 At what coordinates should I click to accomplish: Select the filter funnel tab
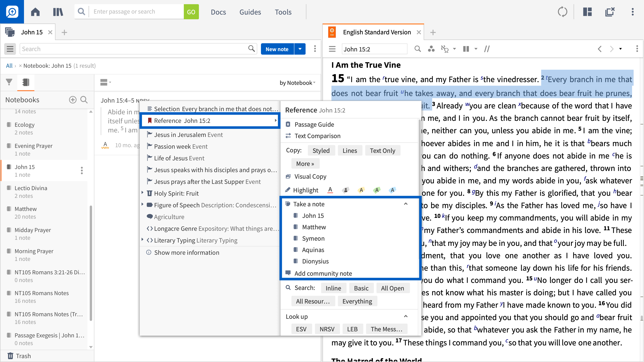click(9, 82)
